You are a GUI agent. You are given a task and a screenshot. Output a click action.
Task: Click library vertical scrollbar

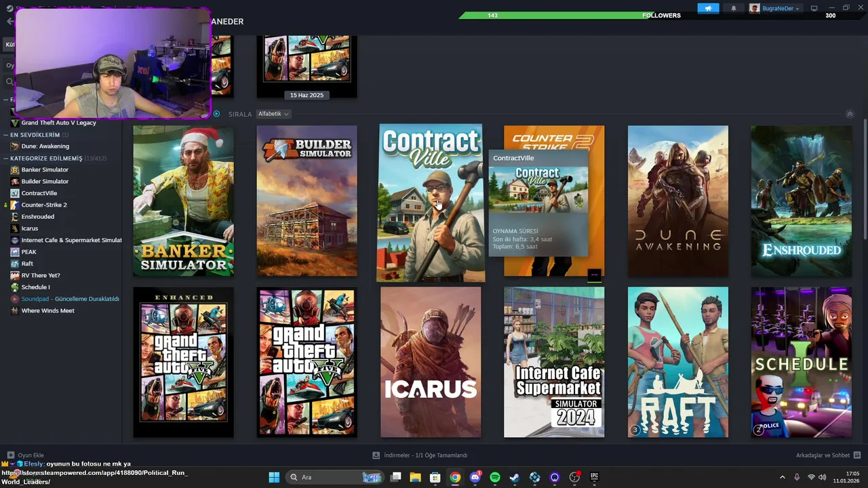click(x=865, y=180)
